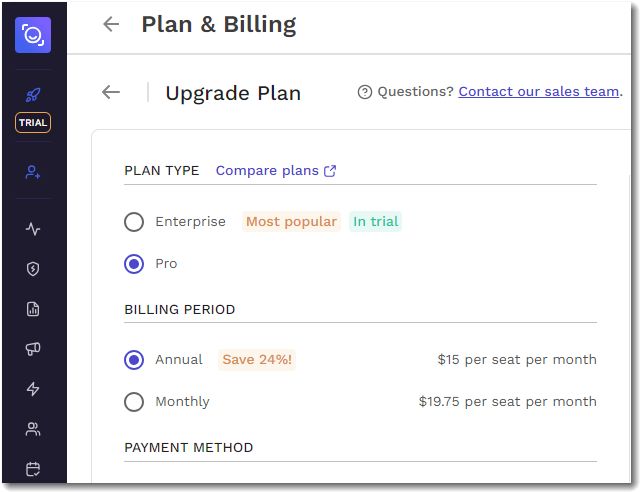Open the shield security icon
Screen dimensions: 640x492
(x=33, y=268)
